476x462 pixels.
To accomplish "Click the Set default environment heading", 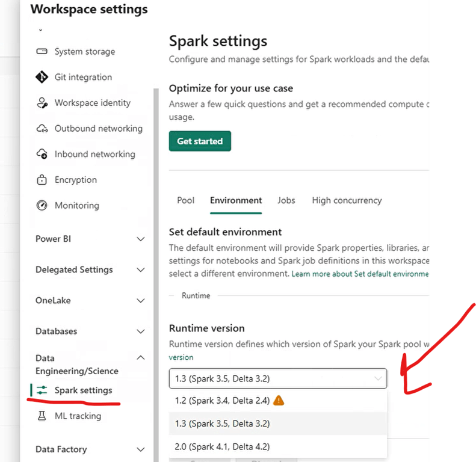I will pyautogui.click(x=225, y=232).
